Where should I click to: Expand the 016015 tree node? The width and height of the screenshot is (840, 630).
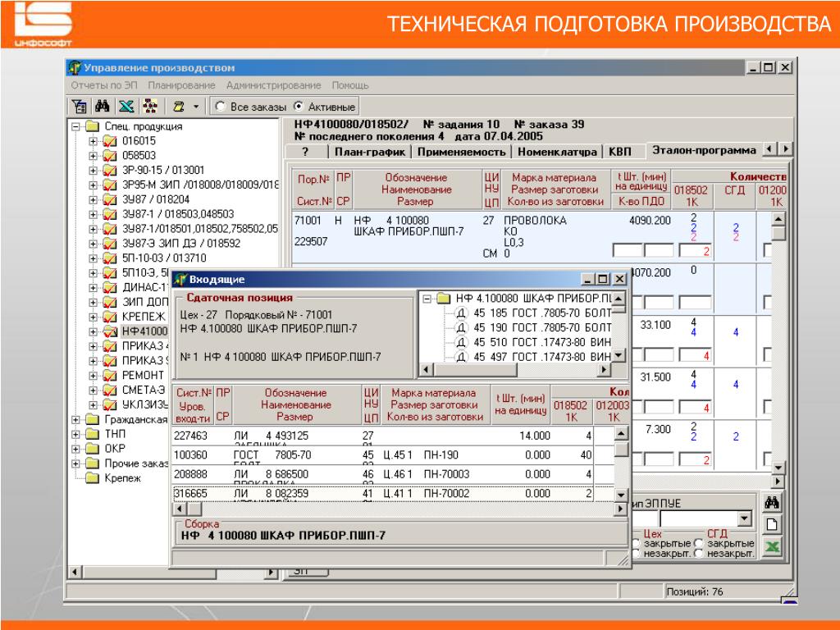[x=94, y=141]
